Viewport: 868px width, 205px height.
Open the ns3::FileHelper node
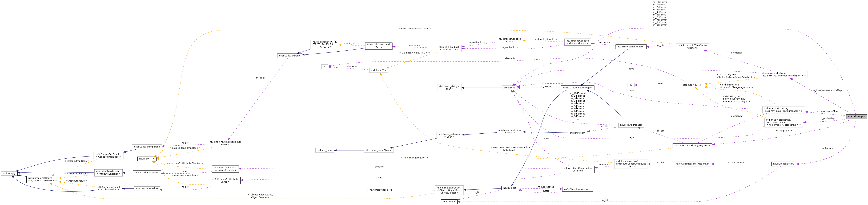(856, 116)
